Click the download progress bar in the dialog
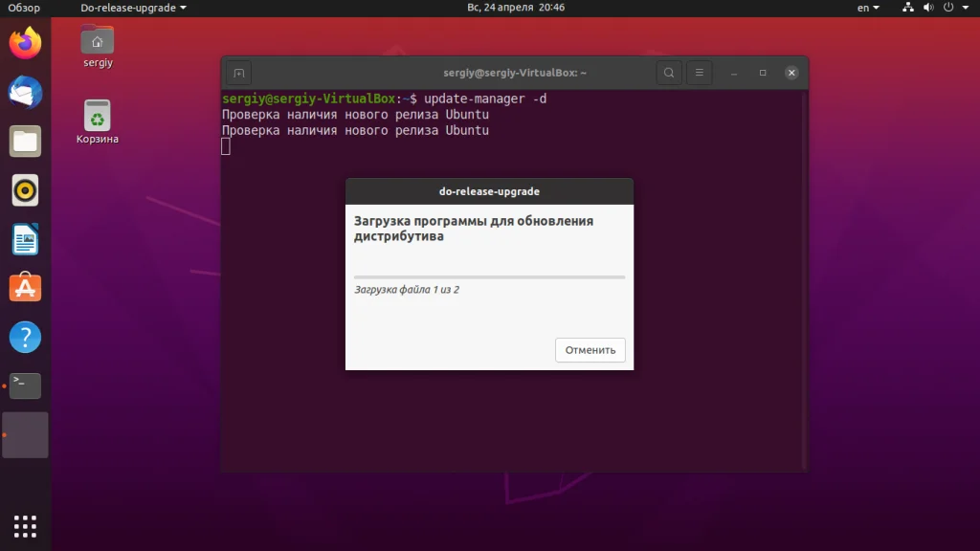This screenshot has width=980, height=551. [x=489, y=275]
